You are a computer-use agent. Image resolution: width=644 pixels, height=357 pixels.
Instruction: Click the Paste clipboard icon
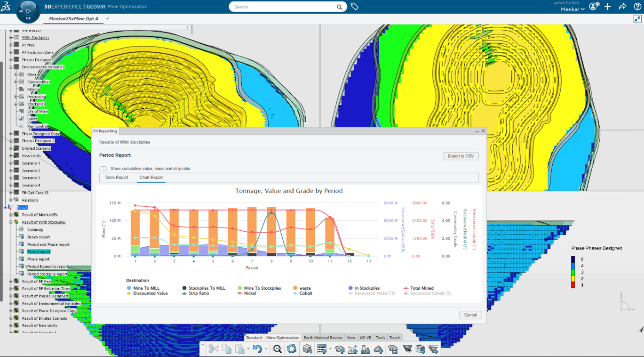tap(239, 349)
